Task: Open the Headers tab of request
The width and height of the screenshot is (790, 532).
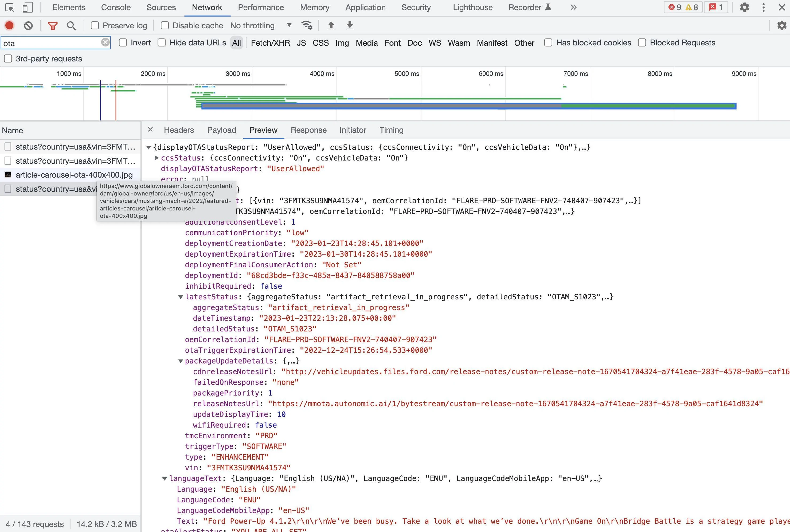Action: click(179, 130)
